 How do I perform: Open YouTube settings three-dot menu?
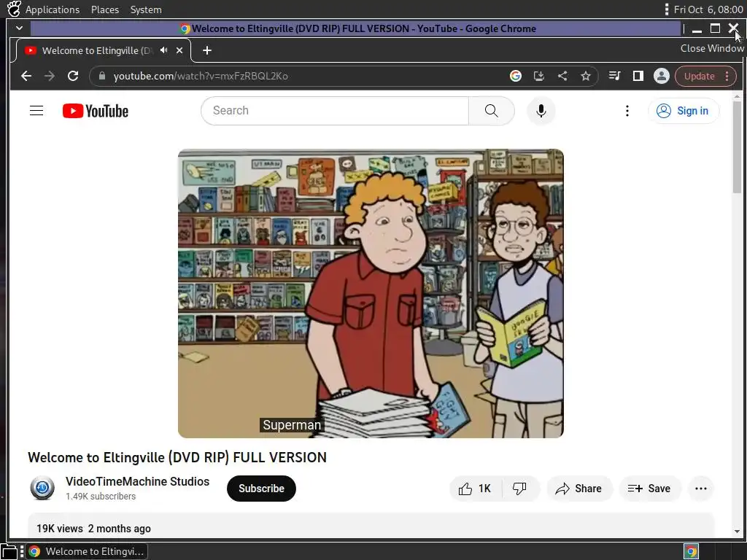(x=627, y=111)
